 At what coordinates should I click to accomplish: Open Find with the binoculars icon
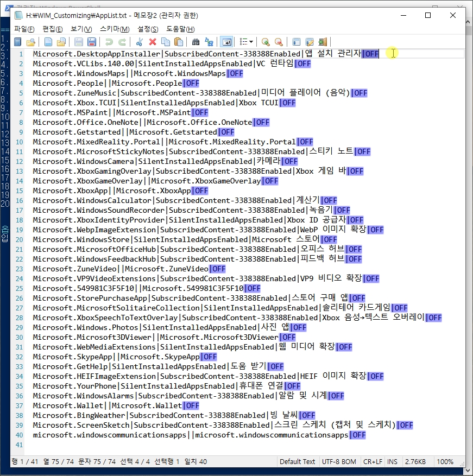pyautogui.click(x=196, y=42)
